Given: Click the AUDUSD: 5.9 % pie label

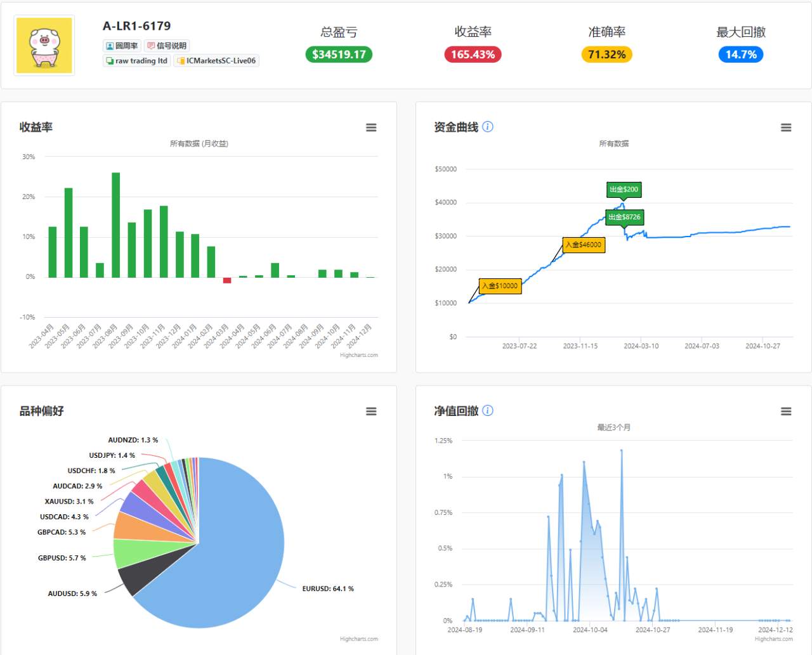Looking at the screenshot, I should pos(73,594).
